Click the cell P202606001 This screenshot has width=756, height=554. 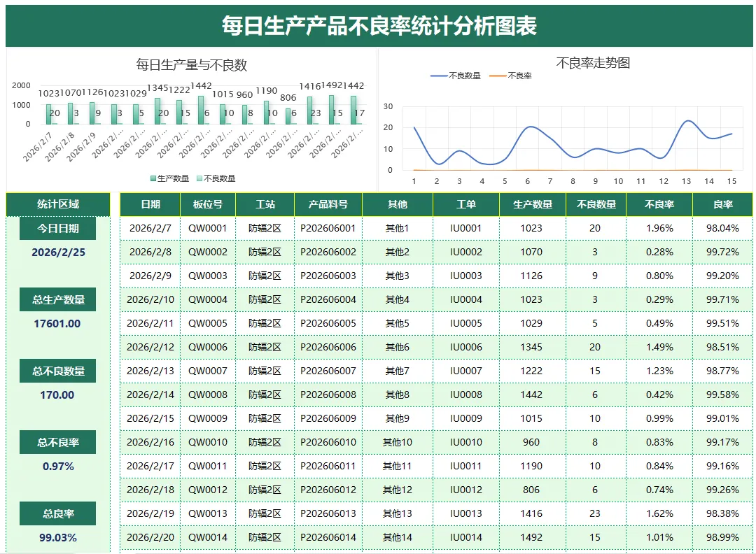(328, 228)
